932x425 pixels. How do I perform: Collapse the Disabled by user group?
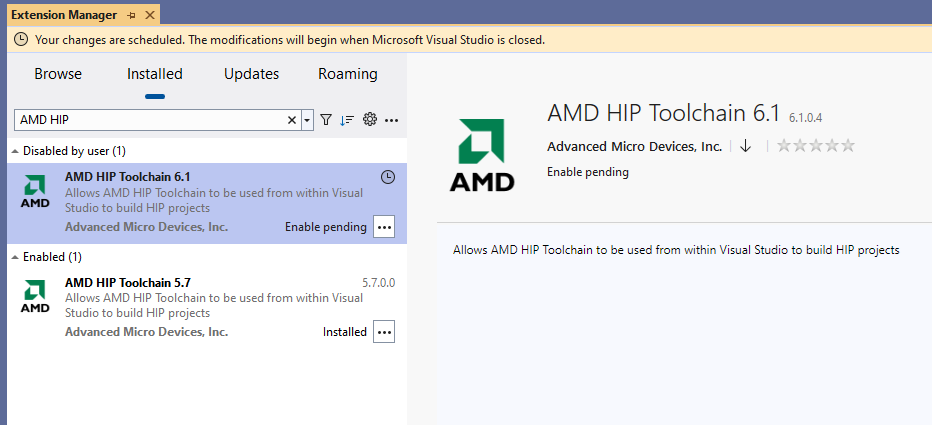15,151
